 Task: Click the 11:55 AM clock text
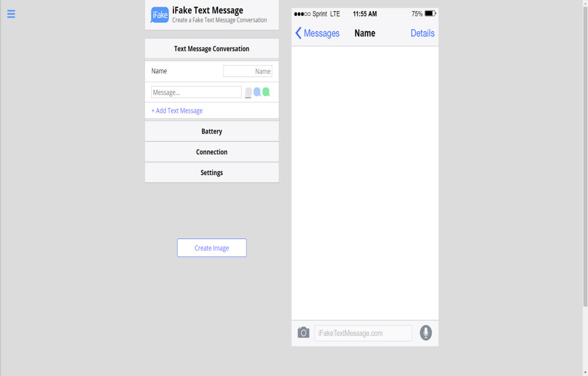pyautogui.click(x=365, y=14)
